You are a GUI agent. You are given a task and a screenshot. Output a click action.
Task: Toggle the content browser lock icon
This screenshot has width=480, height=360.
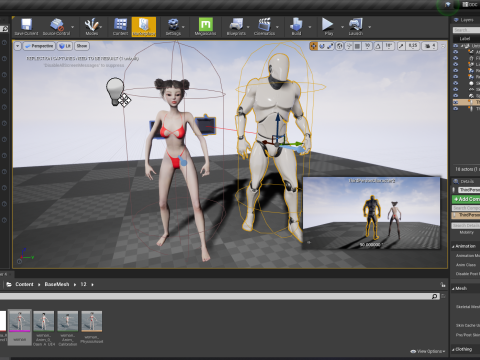(442, 284)
